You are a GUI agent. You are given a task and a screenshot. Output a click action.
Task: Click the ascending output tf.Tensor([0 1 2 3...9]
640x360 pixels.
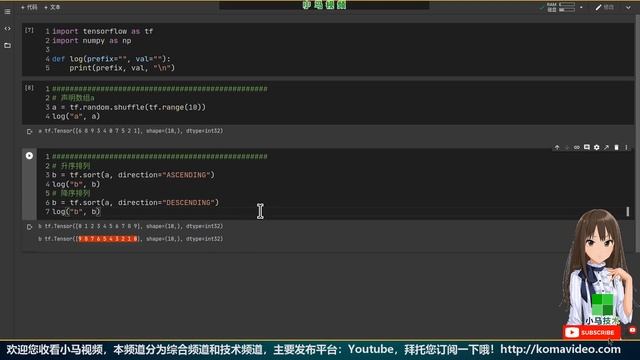[131, 226]
